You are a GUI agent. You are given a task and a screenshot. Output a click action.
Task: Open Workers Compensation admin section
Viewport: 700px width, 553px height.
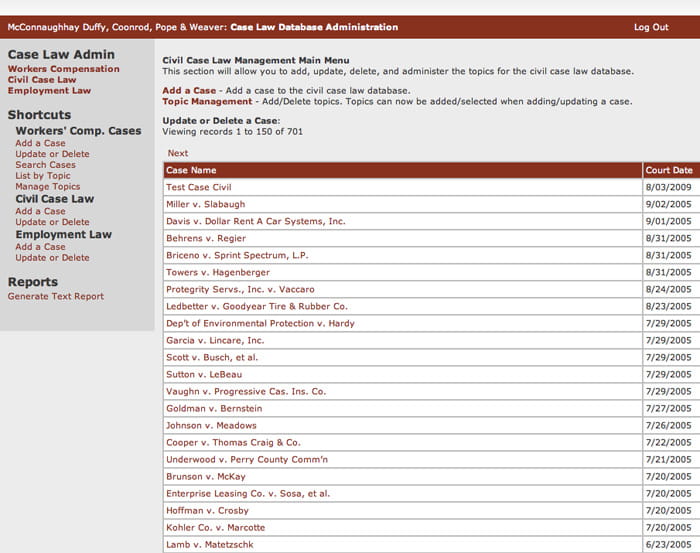pyautogui.click(x=63, y=69)
